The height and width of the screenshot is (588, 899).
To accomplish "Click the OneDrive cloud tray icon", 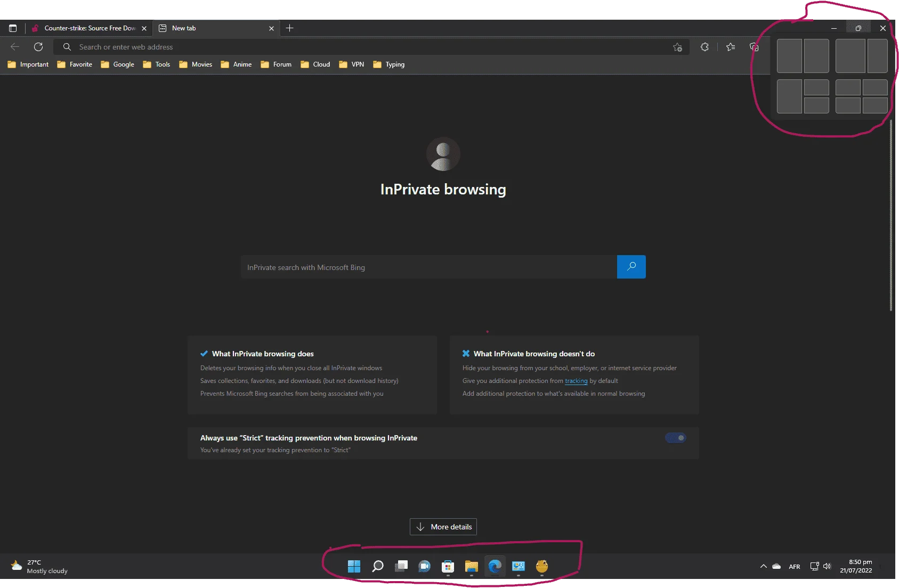I will 776,566.
